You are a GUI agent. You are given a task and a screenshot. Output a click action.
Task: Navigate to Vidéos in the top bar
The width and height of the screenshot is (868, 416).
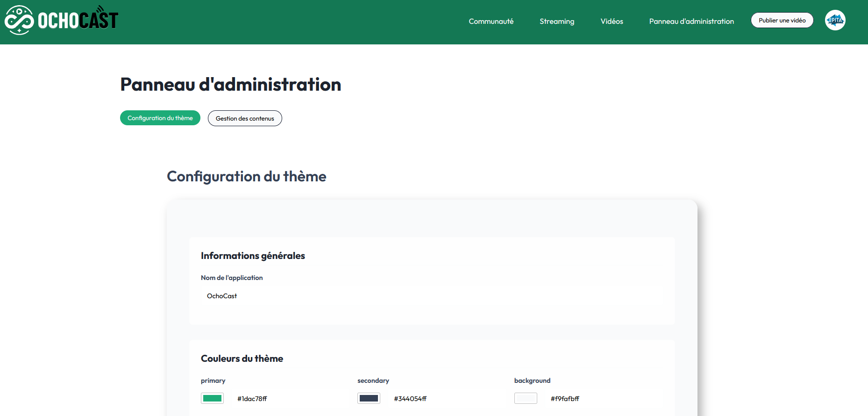click(x=612, y=22)
